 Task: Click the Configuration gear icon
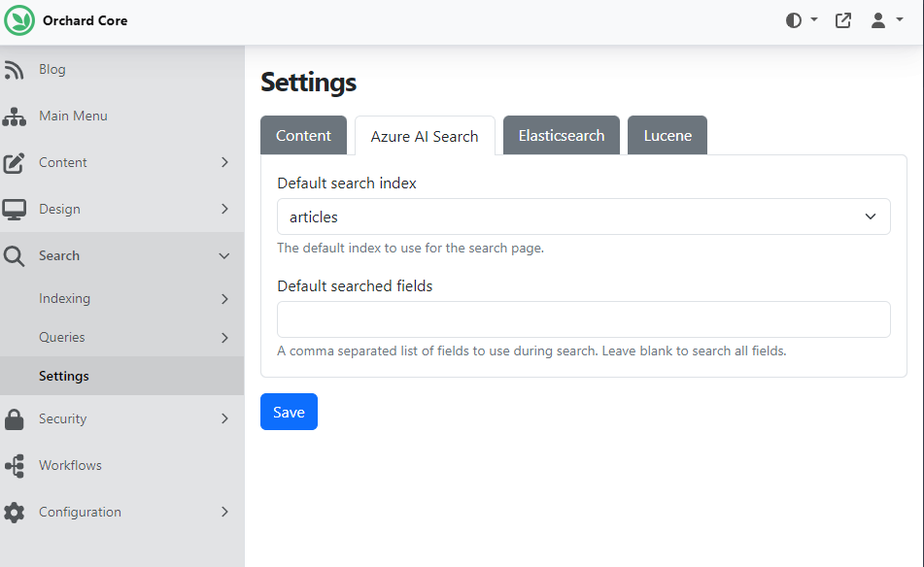click(15, 513)
